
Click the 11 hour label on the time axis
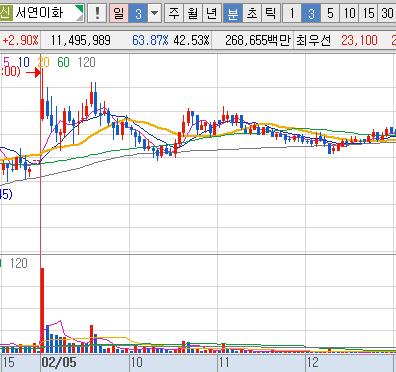point(224,362)
